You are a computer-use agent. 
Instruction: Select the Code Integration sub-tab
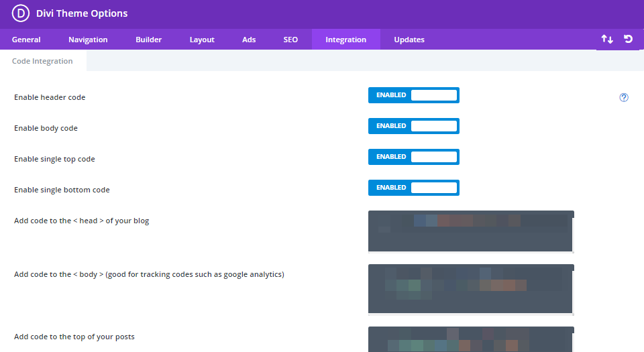pos(43,61)
